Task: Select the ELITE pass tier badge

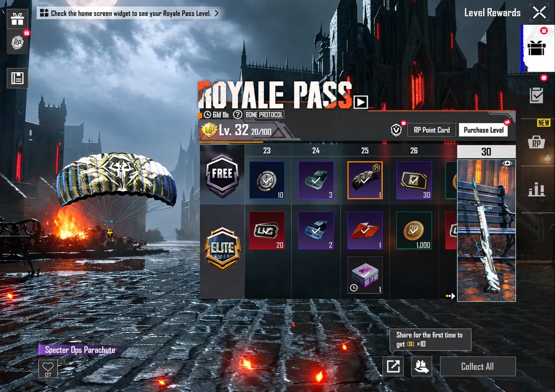Action: 222,249
